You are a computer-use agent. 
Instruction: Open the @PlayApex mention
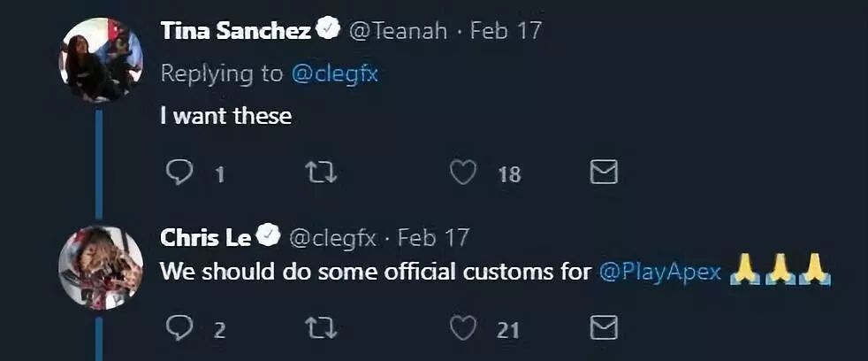[x=660, y=273]
